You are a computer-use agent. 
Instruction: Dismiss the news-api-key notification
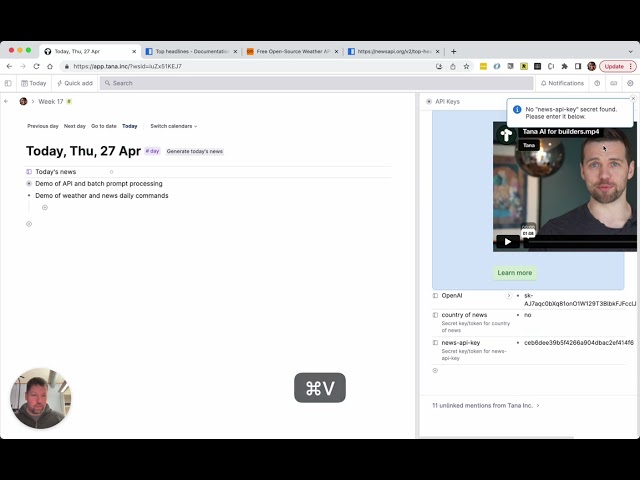pyautogui.click(x=633, y=98)
